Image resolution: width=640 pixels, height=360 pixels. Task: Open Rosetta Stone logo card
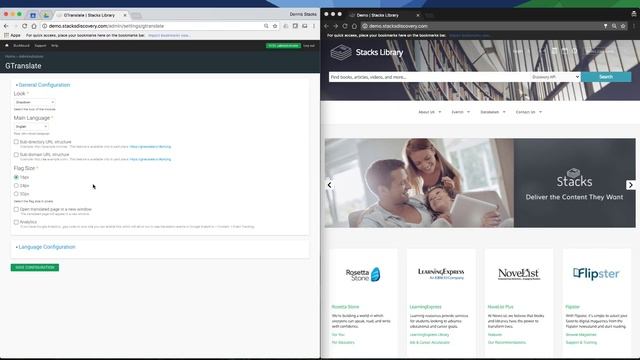click(x=363, y=274)
